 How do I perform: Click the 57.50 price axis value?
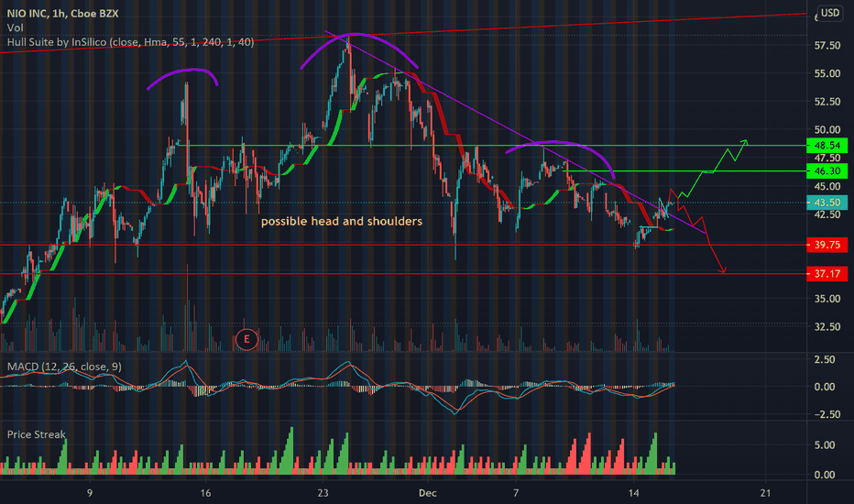point(827,46)
